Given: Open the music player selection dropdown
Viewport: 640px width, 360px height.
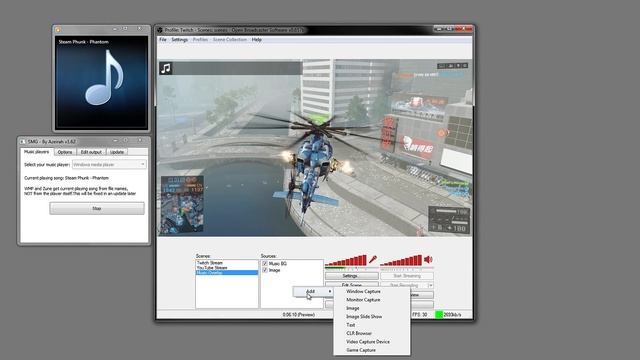Looking at the screenshot, I should click(x=109, y=164).
